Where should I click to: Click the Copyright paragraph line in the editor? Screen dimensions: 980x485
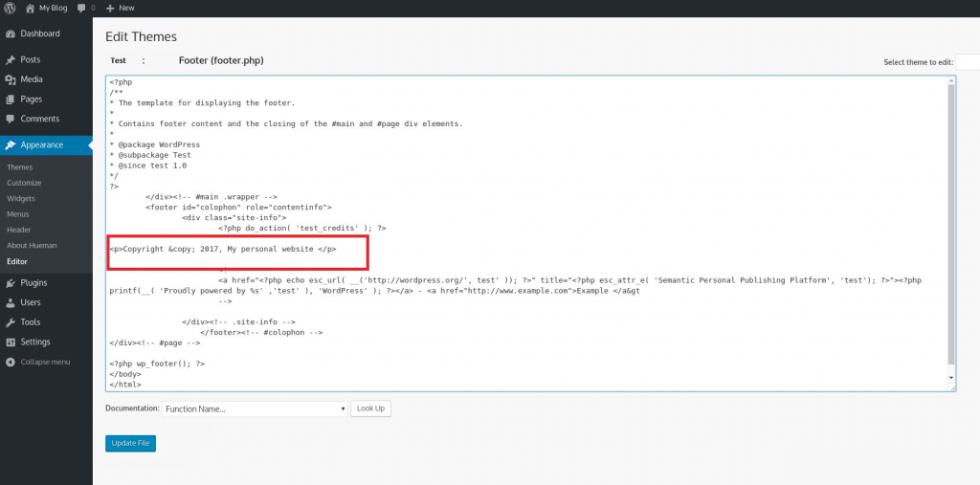click(223, 249)
